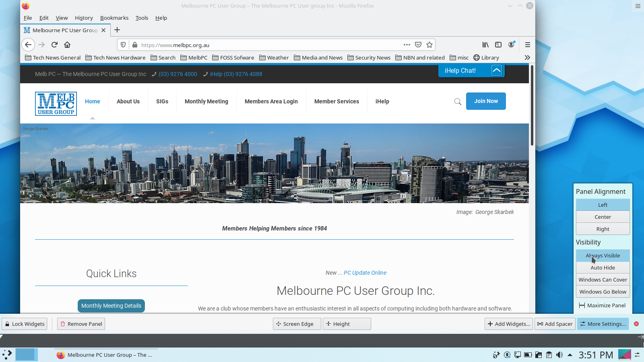Viewport: 644px width, 362px height.
Task: Close the Melbourne PC User Group tab
Action: coord(103,30)
